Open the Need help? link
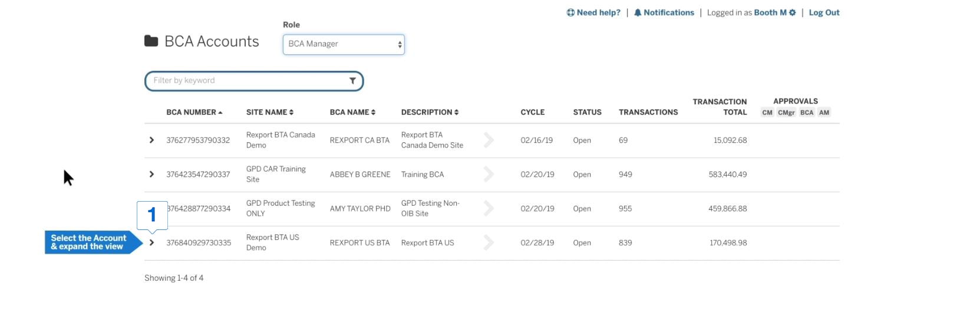This screenshot has height=322, width=980. (x=593, y=12)
